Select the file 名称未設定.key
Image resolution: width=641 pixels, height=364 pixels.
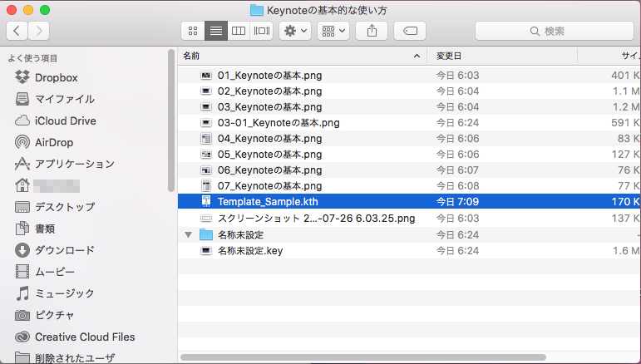pos(249,251)
